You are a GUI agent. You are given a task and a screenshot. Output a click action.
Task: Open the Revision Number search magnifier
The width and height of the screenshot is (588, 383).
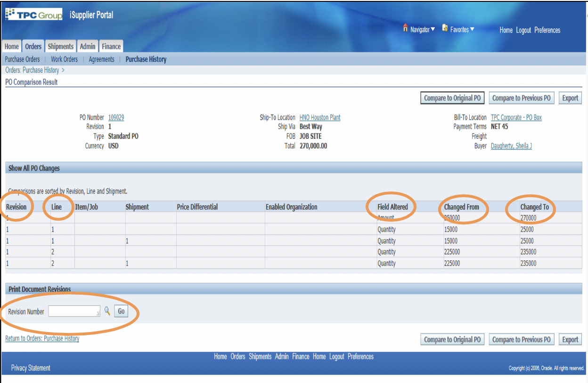pos(107,311)
